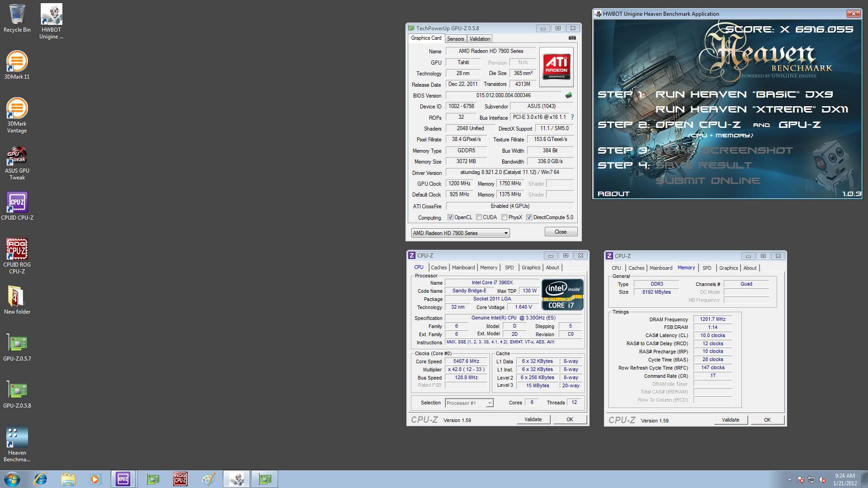Select the 3DMark Vantage desktop icon
The image size is (868, 488).
(17, 115)
